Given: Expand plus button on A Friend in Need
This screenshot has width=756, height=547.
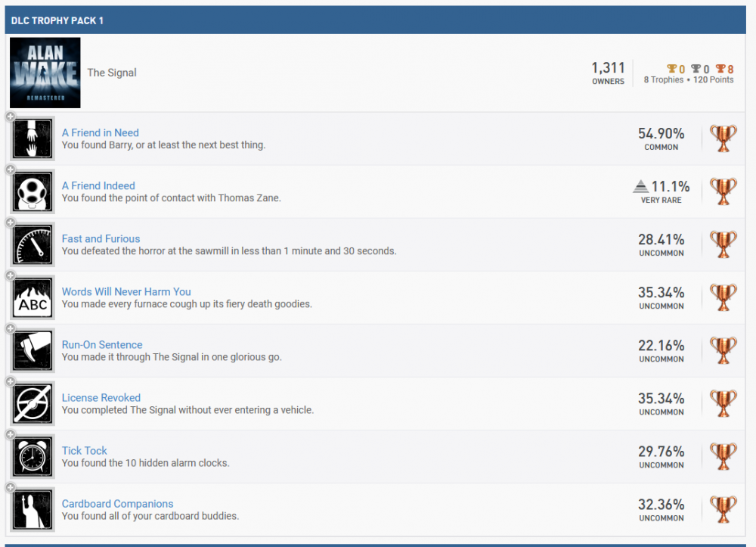Looking at the screenshot, I should [x=11, y=117].
